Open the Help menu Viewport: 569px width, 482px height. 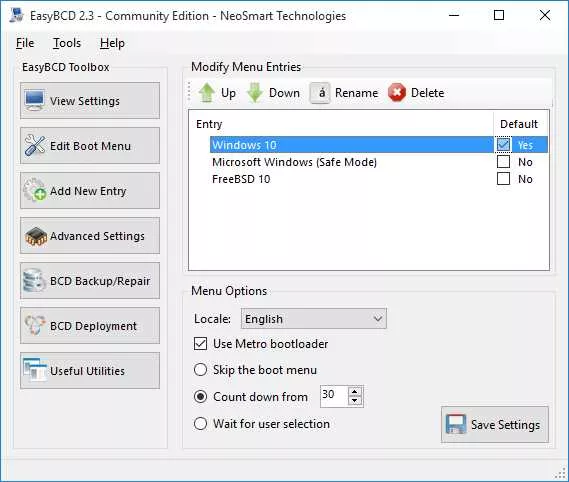click(x=112, y=43)
